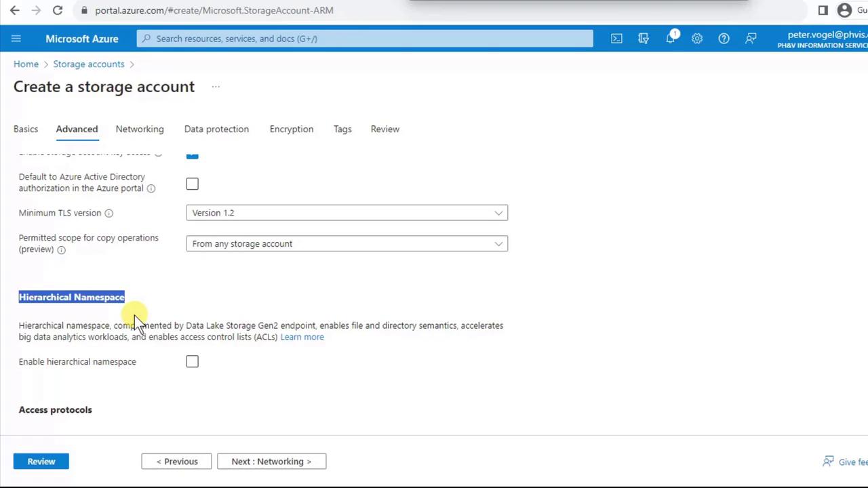Open Permitted scope for copy operations dropdown

(347, 243)
